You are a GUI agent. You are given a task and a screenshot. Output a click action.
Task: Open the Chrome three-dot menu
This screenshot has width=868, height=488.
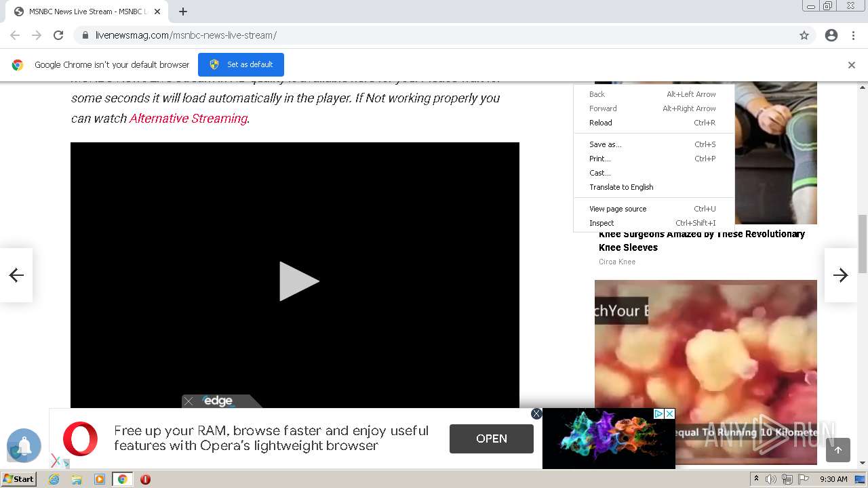(x=853, y=35)
